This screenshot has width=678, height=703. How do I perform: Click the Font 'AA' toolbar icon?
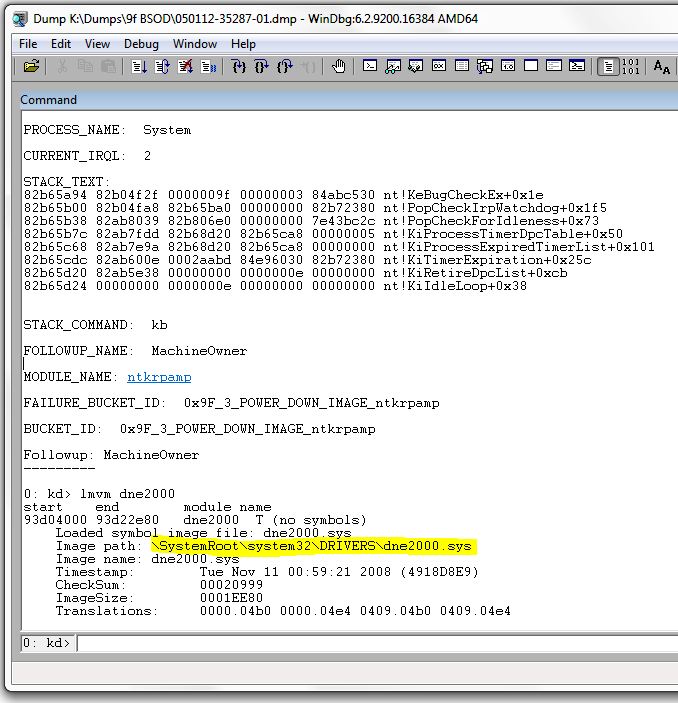(x=662, y=67)
